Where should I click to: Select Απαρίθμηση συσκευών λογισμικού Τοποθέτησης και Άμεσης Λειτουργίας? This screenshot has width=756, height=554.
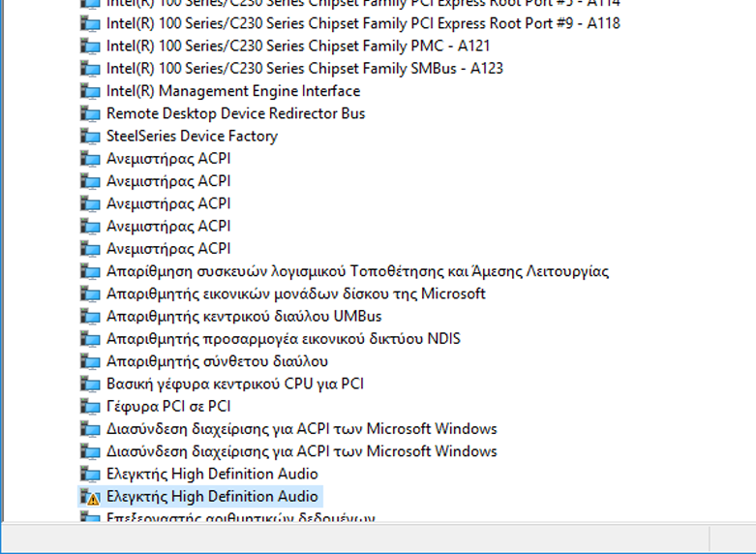[357, 271]
